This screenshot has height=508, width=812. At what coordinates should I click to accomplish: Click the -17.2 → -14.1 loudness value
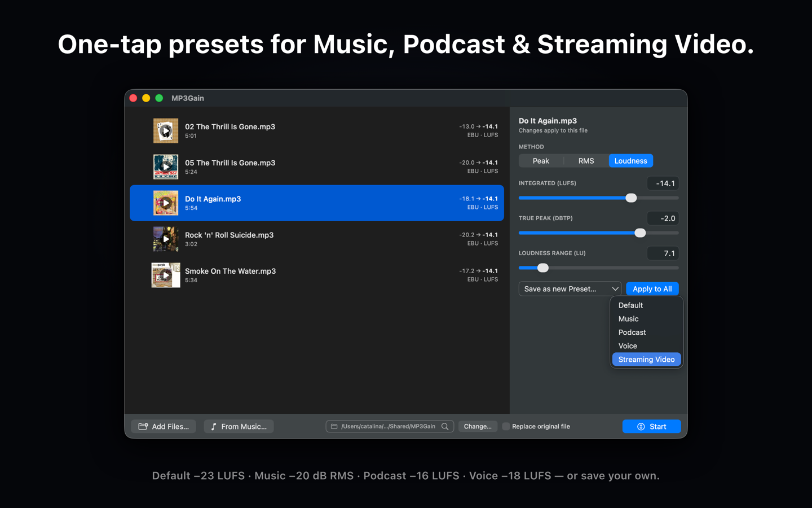point(478,271)
